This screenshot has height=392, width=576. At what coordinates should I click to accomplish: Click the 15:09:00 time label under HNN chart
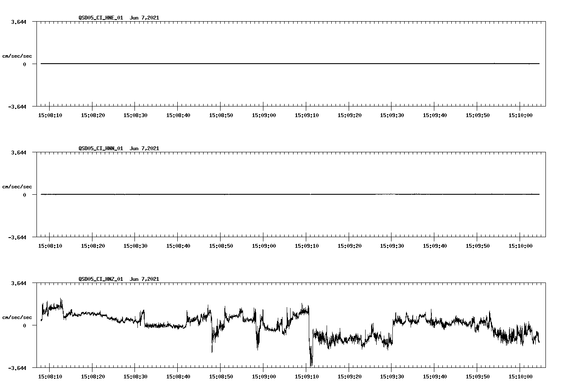pyautogui.click(x=264, y=246)
